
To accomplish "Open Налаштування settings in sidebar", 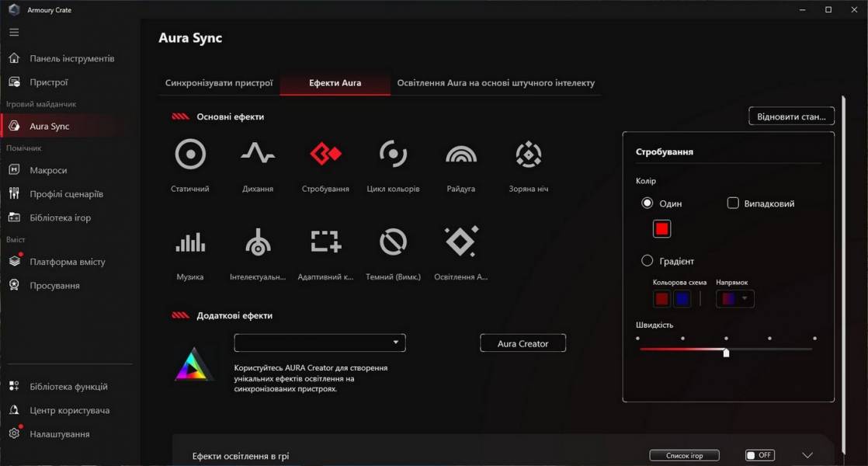I will pyautogui.click(x=61, y=434).
